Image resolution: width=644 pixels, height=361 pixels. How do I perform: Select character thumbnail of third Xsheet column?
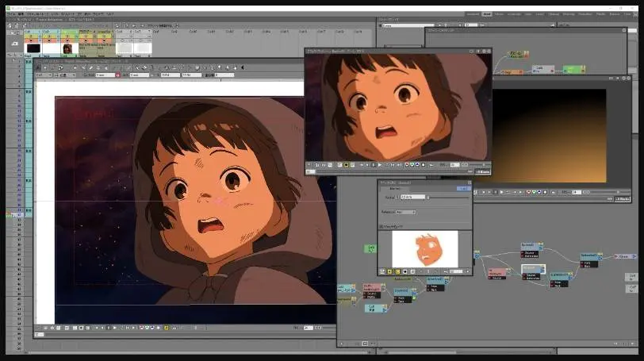tap(67, 48)
